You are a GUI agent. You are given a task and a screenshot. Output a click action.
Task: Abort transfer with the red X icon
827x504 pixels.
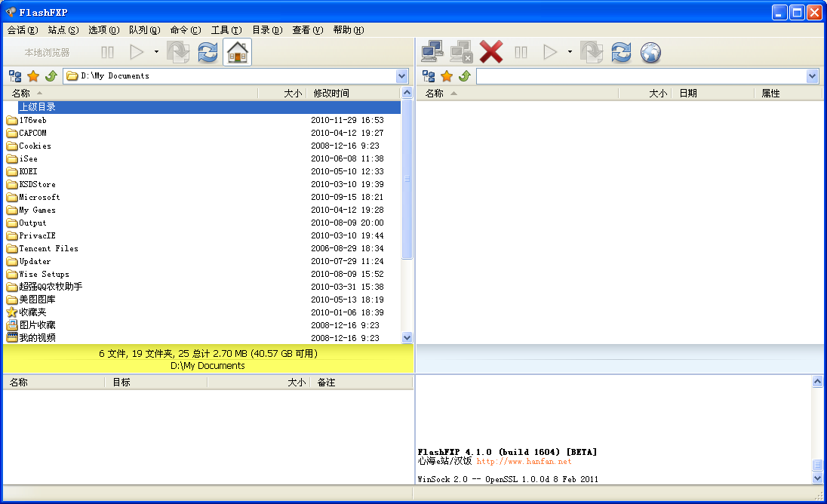pyautogui.click(x=492, y=51)
